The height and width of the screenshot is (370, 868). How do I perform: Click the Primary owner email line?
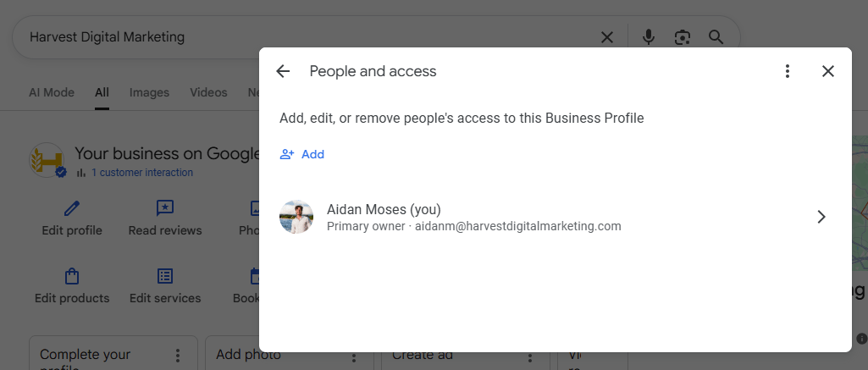(x=474, y=226)
